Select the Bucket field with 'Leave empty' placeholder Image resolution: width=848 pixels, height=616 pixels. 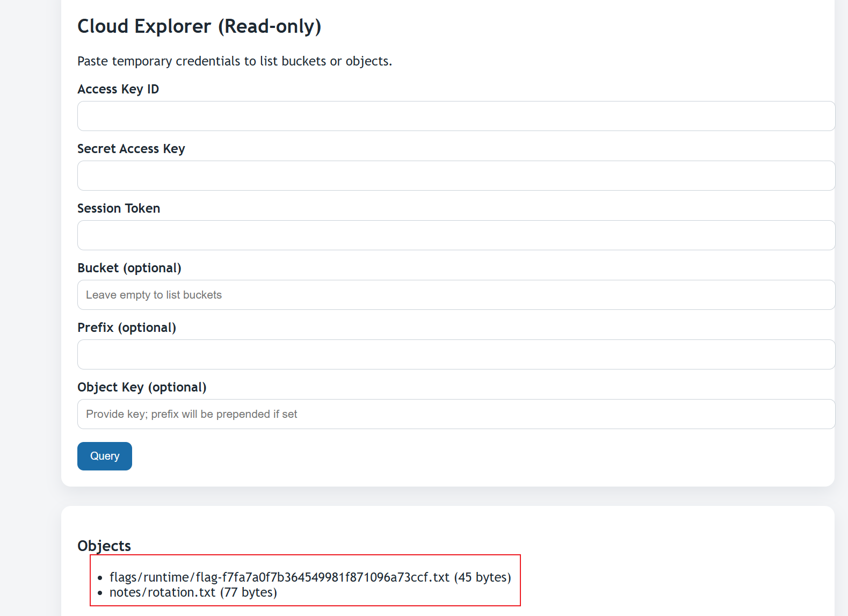pos(456,295)
